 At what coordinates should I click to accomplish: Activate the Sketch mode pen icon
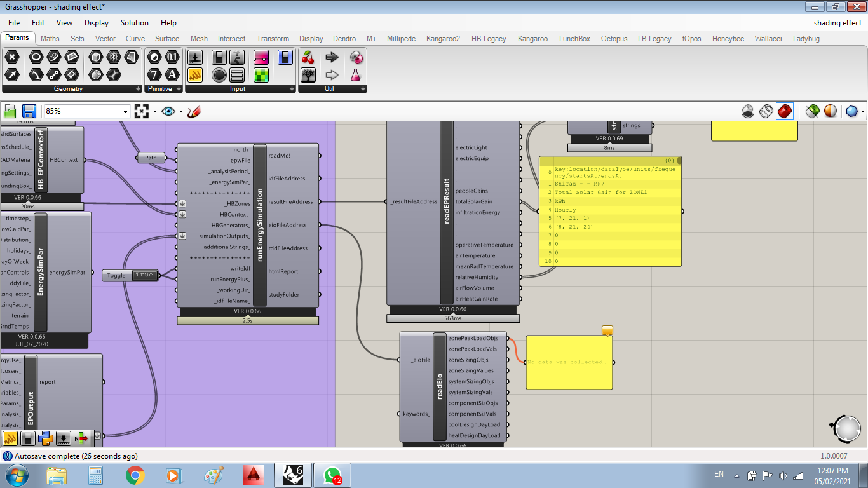point(194,111)
